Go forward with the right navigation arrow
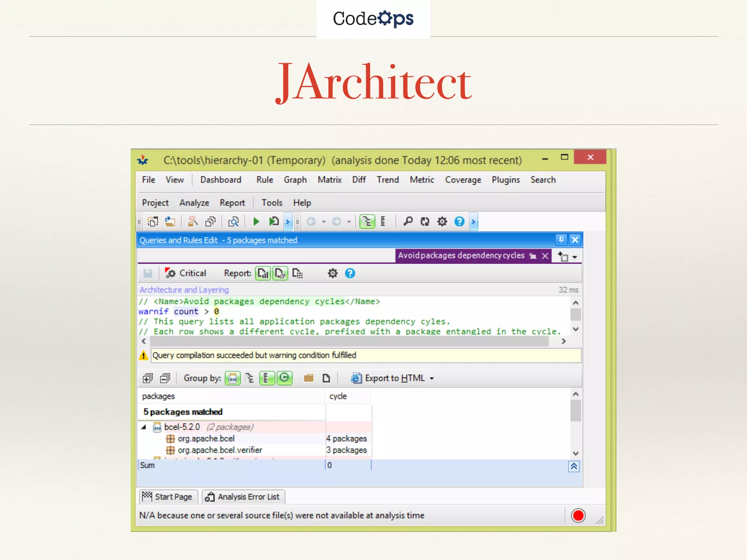The image size is (747, 560). tap(336, 221)
